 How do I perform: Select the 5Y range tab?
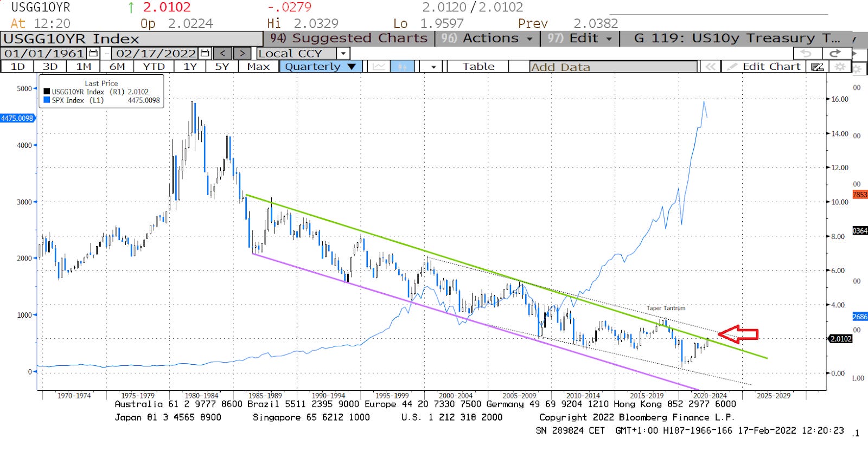[222, 66]
